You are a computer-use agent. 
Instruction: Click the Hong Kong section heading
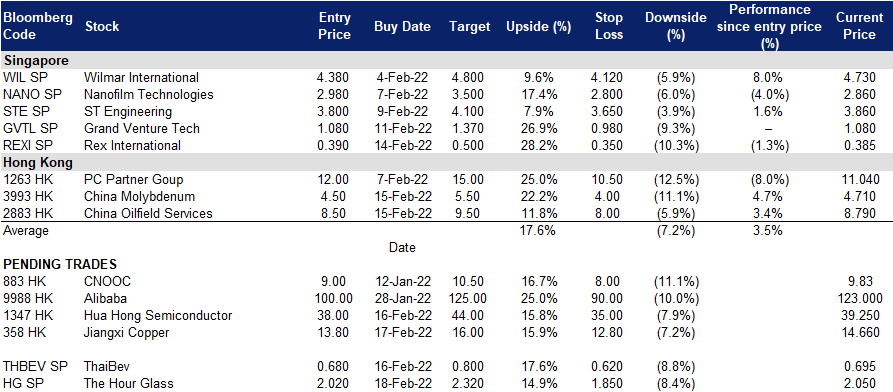[38, 162]
